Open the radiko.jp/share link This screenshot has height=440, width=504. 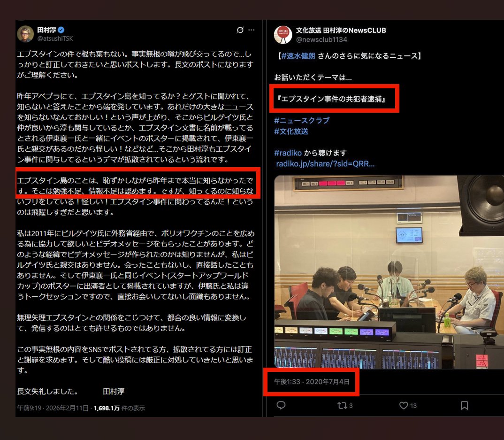pos(325,163)
